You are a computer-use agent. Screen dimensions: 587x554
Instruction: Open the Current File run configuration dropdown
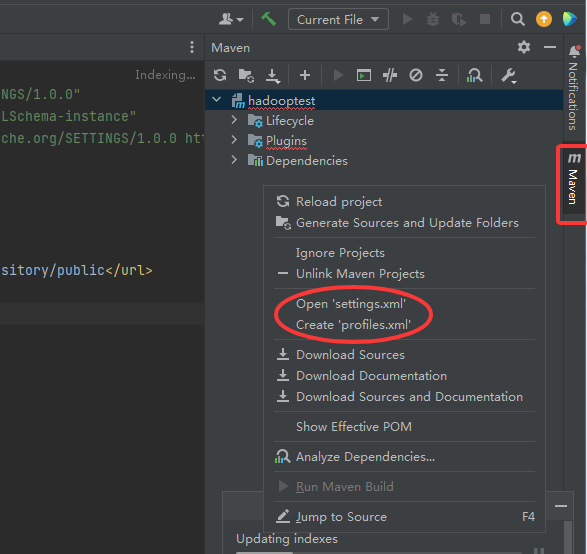tap(338, 19)
